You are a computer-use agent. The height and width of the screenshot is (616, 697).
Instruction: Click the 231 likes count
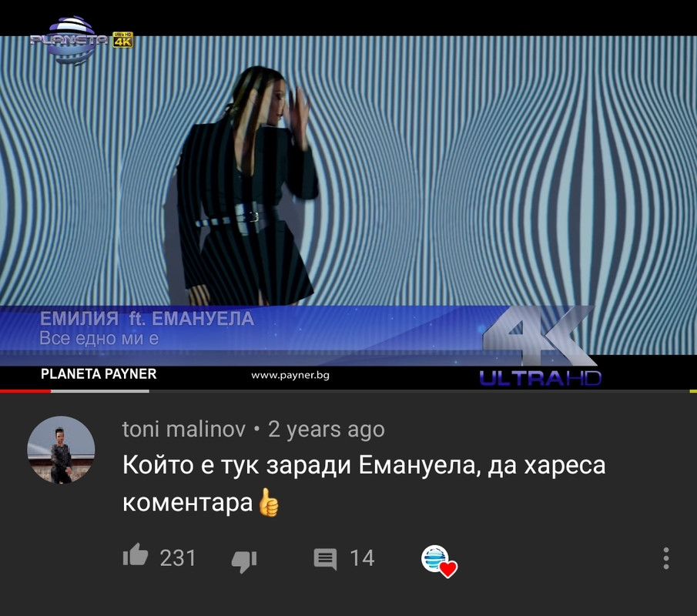point(177,558)
